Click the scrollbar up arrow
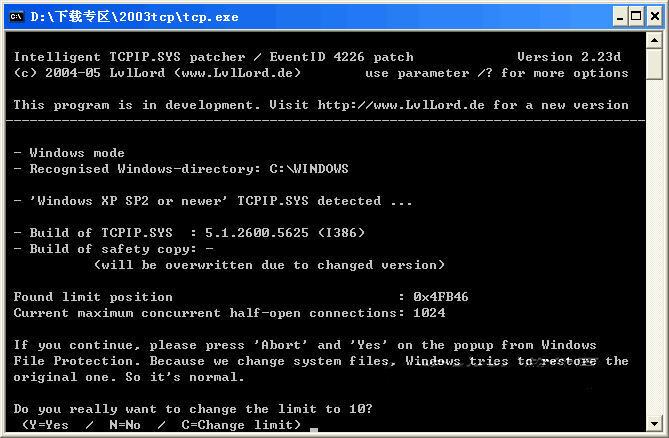 click(655, 39)
